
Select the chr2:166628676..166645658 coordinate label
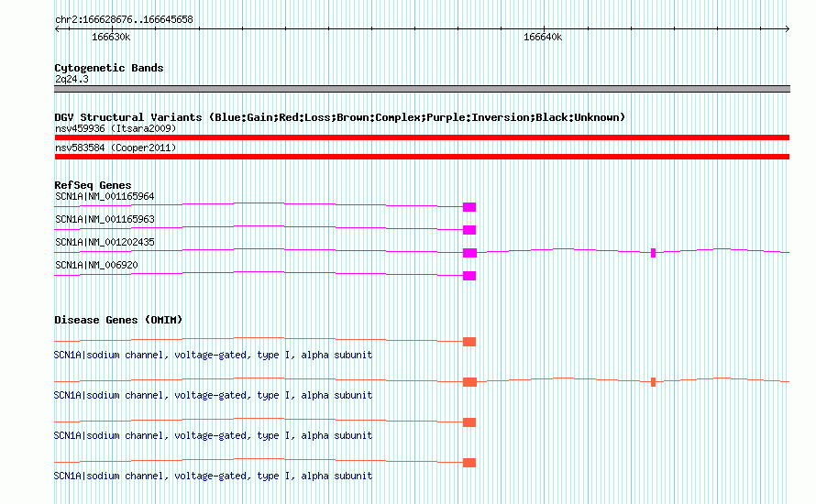124,20
